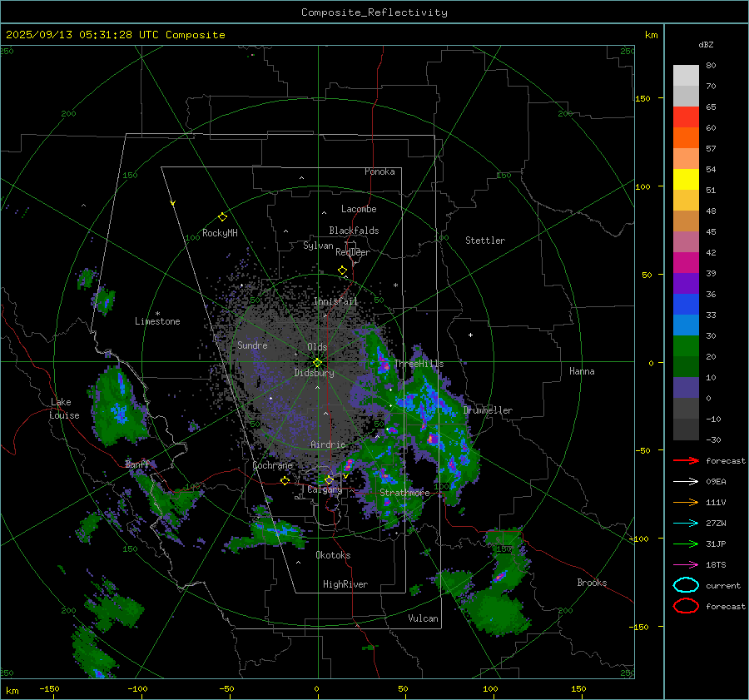Click the 09EA legend text
The height and width of the screenshot is (700, 749).
[x=716, y=482]
